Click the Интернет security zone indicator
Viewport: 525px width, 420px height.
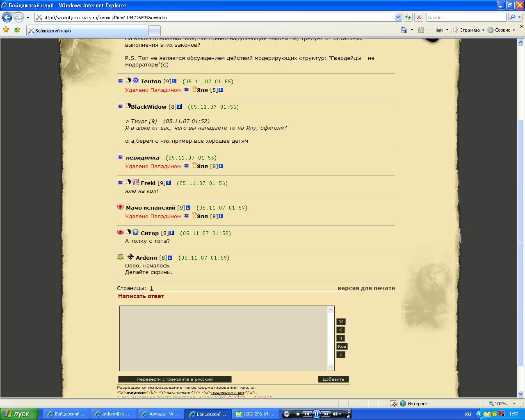point(414,404)
